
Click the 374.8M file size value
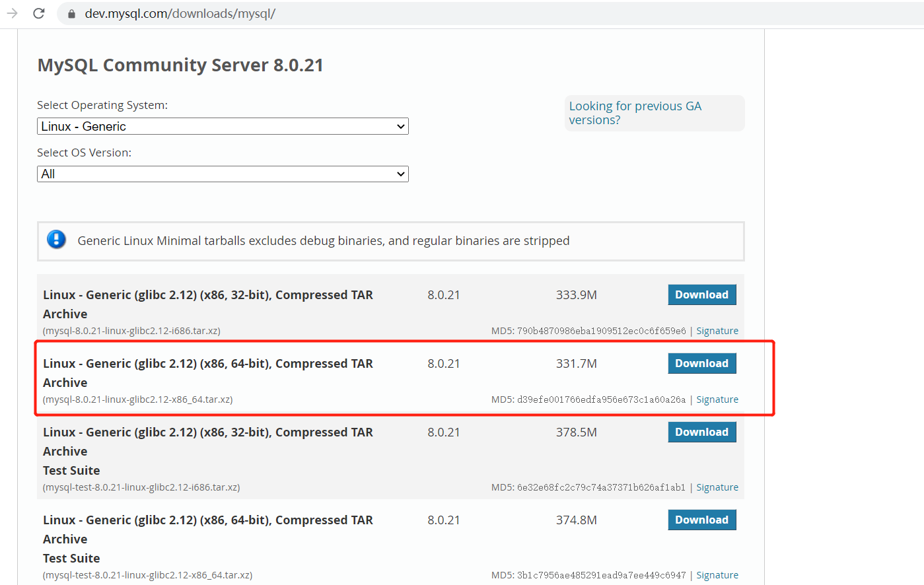pyautogui.click(x=577, y=520)
